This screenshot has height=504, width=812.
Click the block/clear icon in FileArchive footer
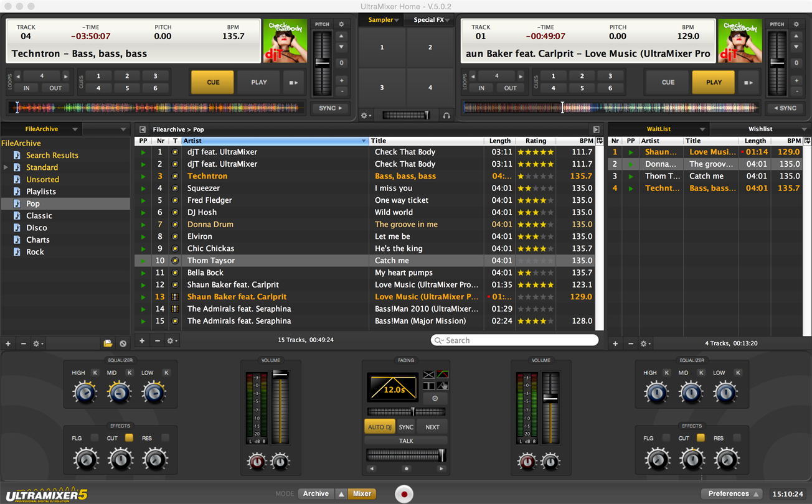point(123,343)
